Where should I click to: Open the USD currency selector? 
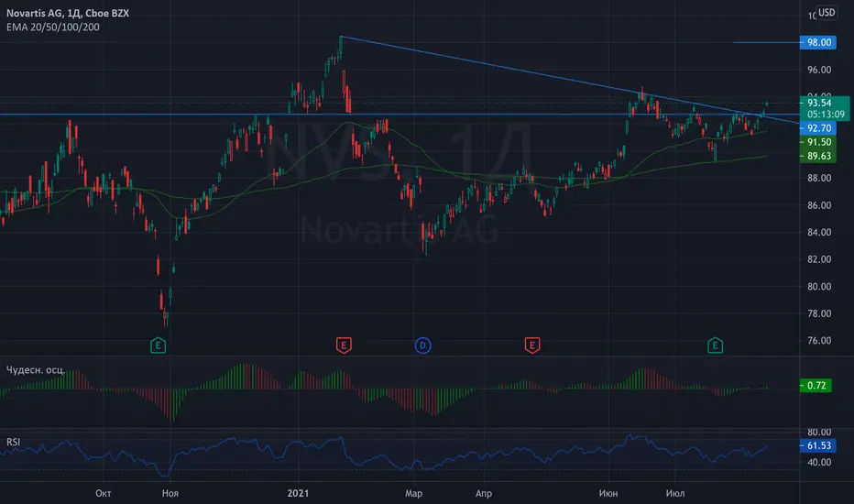click(x=827, y=13)
